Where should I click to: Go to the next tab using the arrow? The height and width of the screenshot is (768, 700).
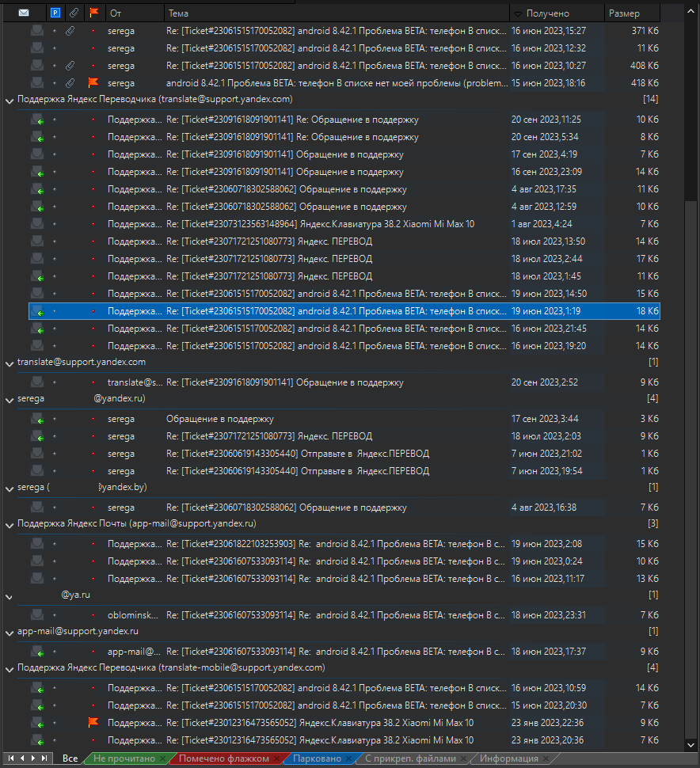click(x=32, y=758)
